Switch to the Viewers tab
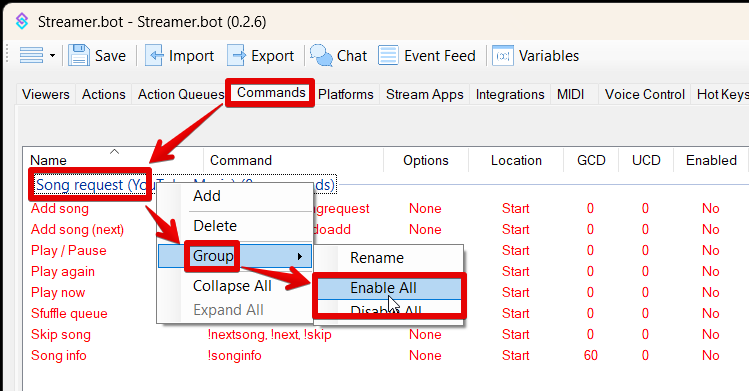This screenshot has height=391, width=749. coord(46,94)
